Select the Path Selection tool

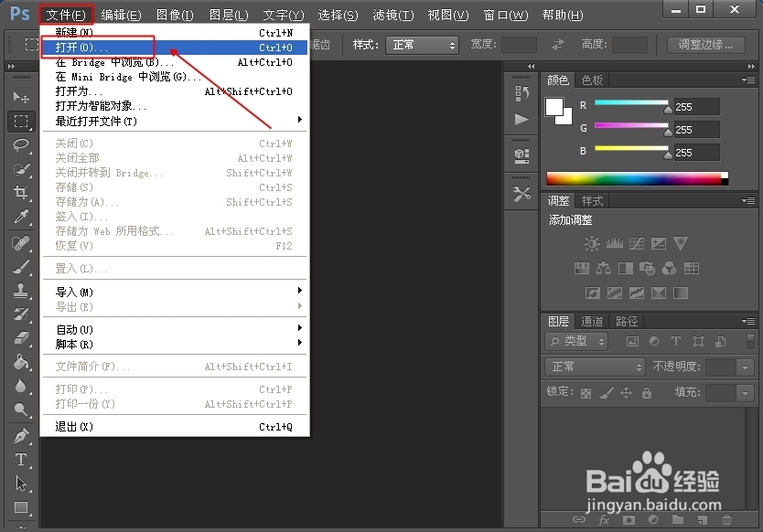(21, 484)
